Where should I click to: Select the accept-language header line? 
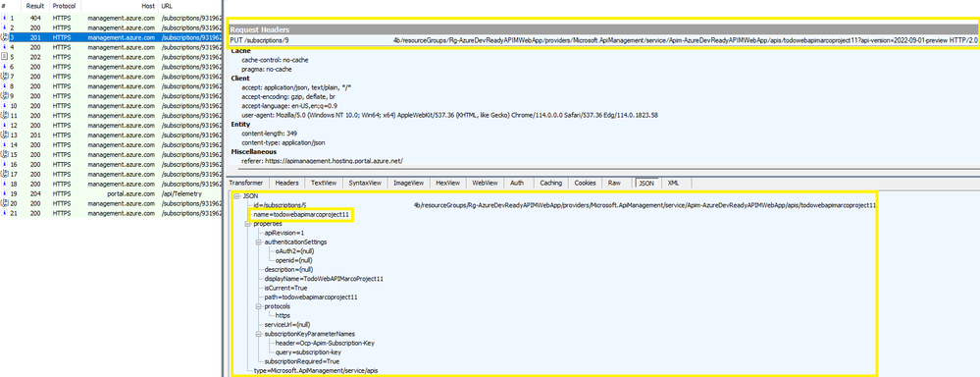pos(288,106)
